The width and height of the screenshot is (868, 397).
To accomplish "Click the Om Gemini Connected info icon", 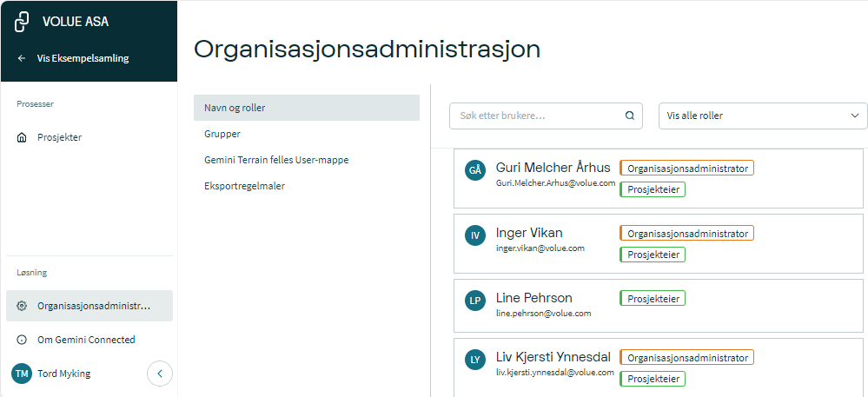I will [22, 340].
